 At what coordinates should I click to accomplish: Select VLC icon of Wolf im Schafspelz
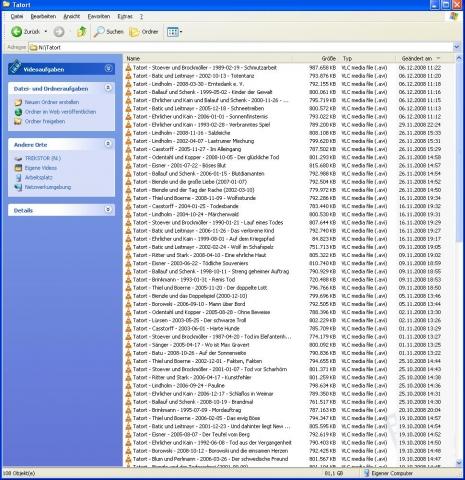click(128, 247)
